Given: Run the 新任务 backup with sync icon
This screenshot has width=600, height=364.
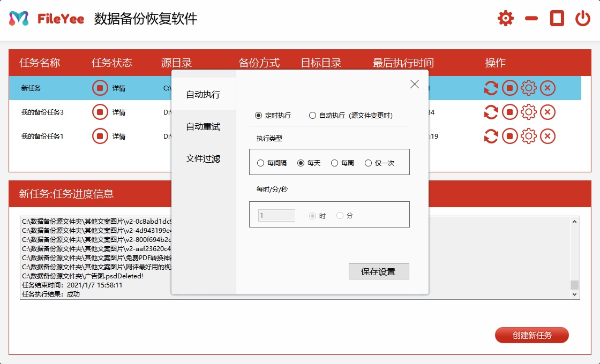Looking at the screenshot, I should coord(491,88).
